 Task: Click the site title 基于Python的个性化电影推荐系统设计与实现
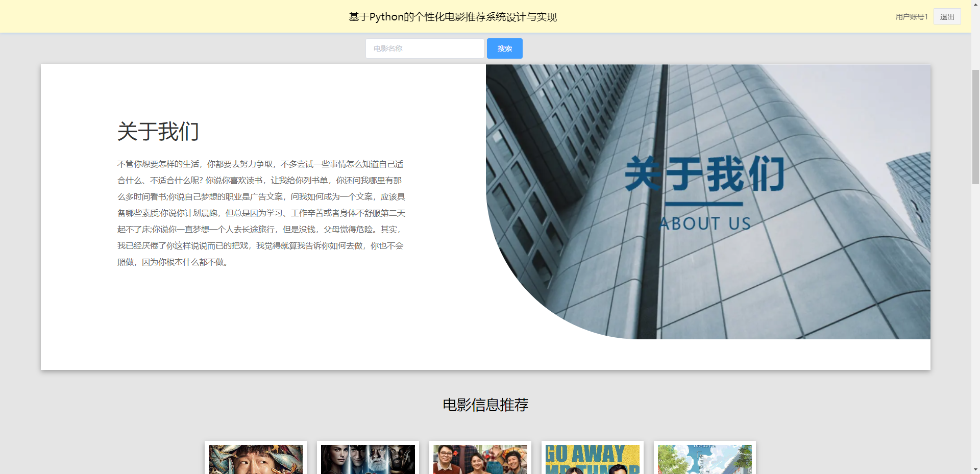[453, 17]
